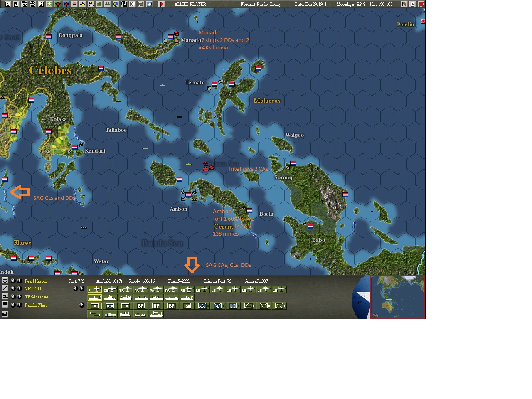Click the 'Fuel: 542221' readout
This screenshot has width=532, height=399.
click(179, 281)
